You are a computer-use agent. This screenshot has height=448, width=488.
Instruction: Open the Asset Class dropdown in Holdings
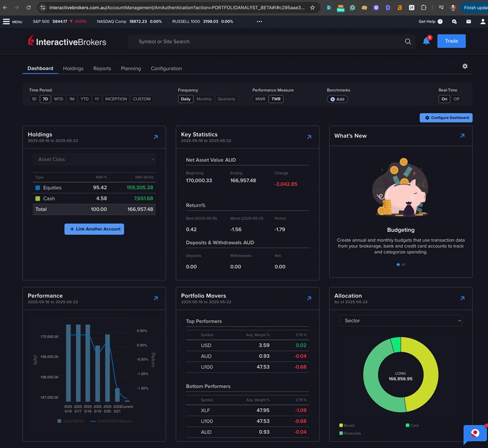pos(94,159)
